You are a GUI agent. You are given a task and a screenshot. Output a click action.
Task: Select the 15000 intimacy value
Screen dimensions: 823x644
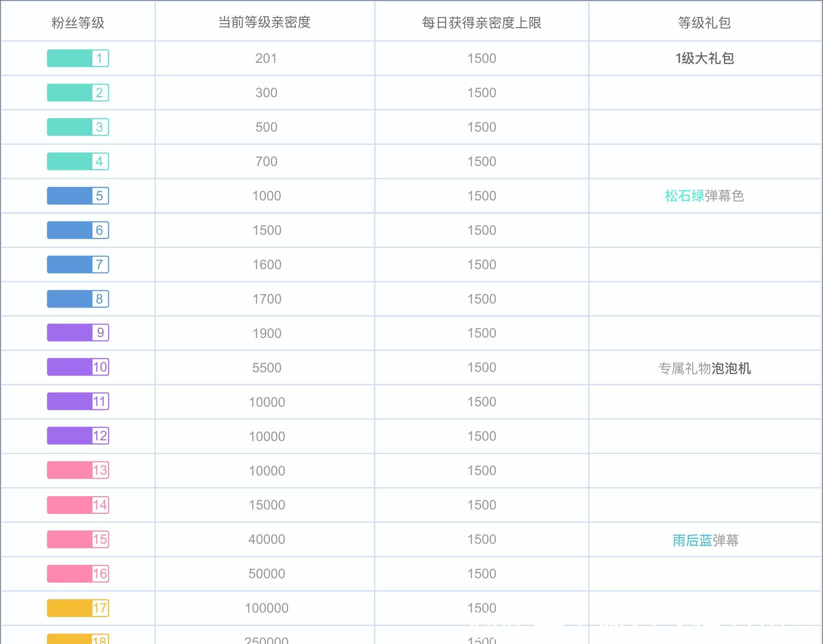click(267, 505)
